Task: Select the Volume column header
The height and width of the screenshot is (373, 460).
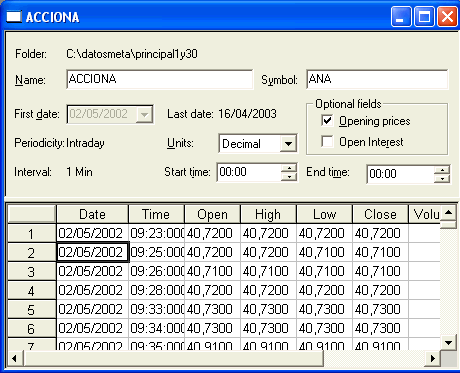Action: click(x=424, y=214)
